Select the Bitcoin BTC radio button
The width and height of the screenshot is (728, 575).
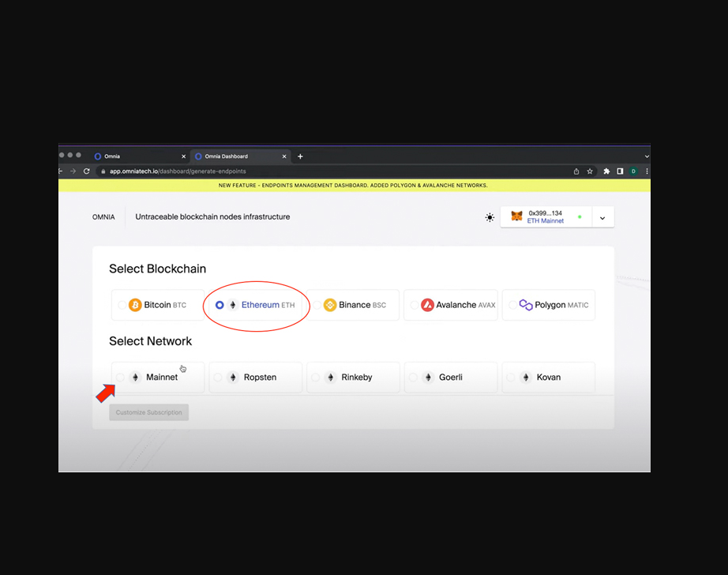[x=122, y=305]
